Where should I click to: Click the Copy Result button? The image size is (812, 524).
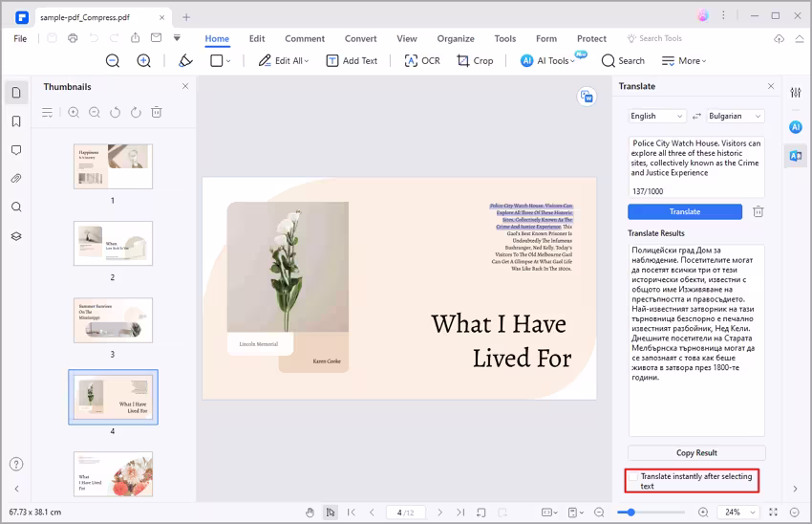(x=696, y=452)
